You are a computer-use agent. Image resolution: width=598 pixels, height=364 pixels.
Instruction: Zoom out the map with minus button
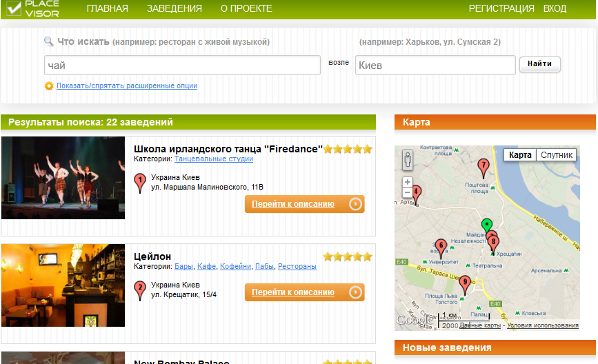click(x=408, y=192)
